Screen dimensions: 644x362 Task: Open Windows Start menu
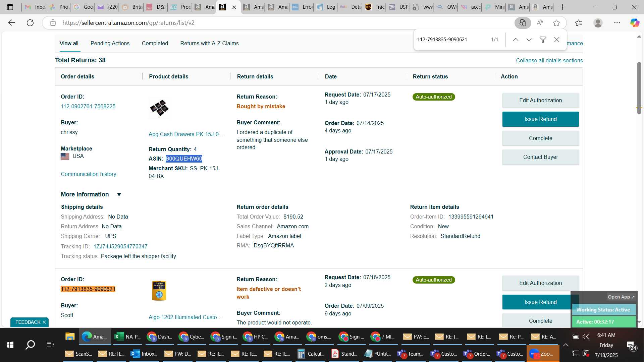10,345
